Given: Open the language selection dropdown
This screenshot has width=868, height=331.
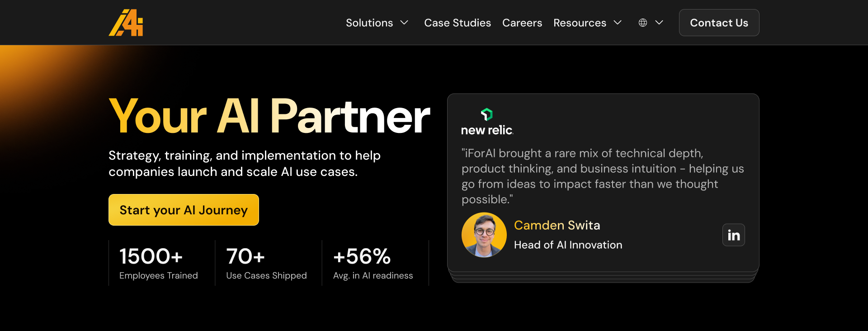Looking at the screenshot, I should point(650,22).
